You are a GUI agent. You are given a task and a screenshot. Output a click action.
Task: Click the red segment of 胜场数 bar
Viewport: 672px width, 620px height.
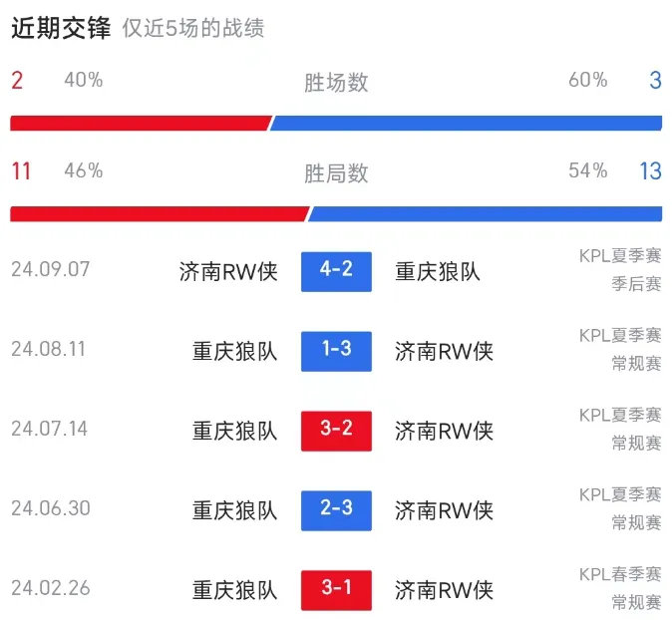pyautogui.click(x=141, y=123)
